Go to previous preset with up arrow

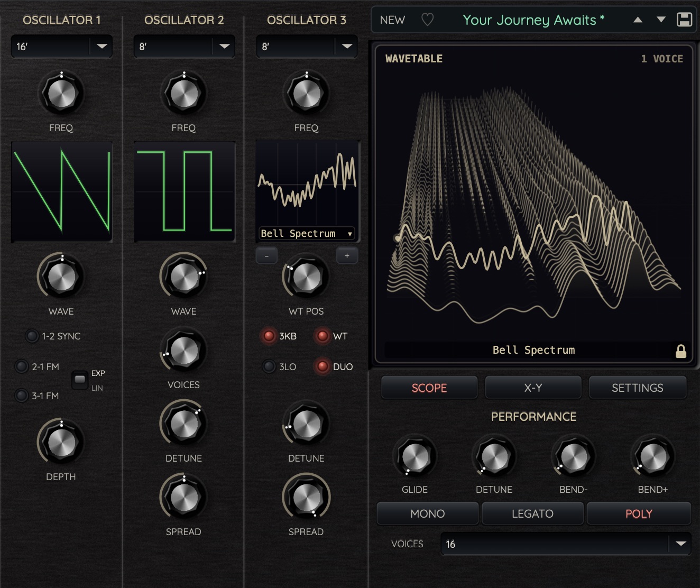638,20
